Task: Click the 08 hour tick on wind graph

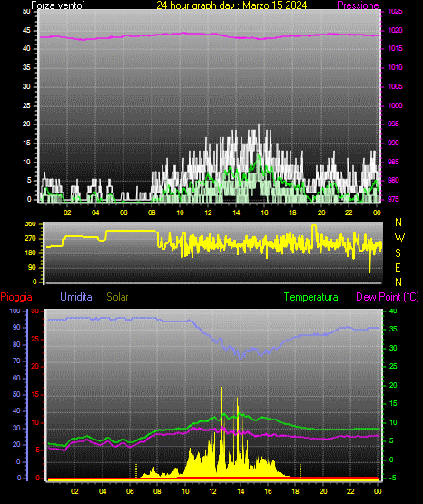Action: click(152, 212)
